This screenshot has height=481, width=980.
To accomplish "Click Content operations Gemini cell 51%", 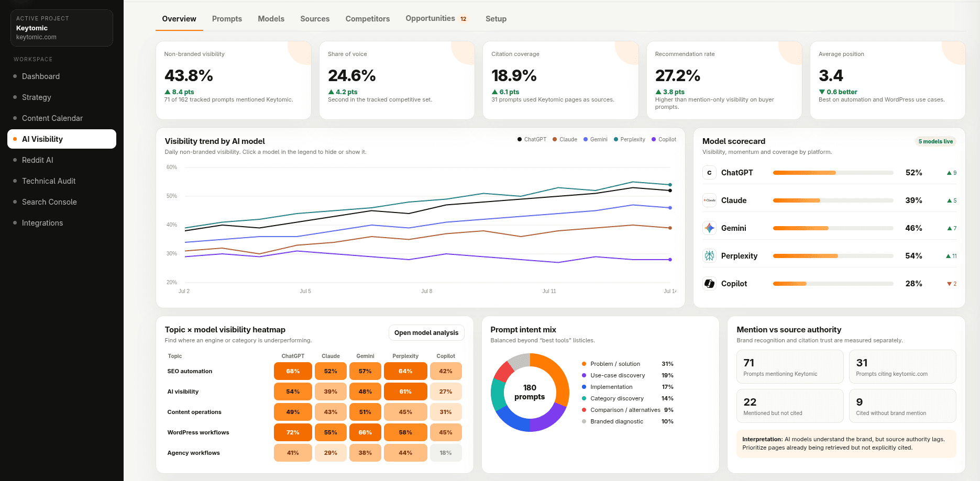I will (365, 412).
